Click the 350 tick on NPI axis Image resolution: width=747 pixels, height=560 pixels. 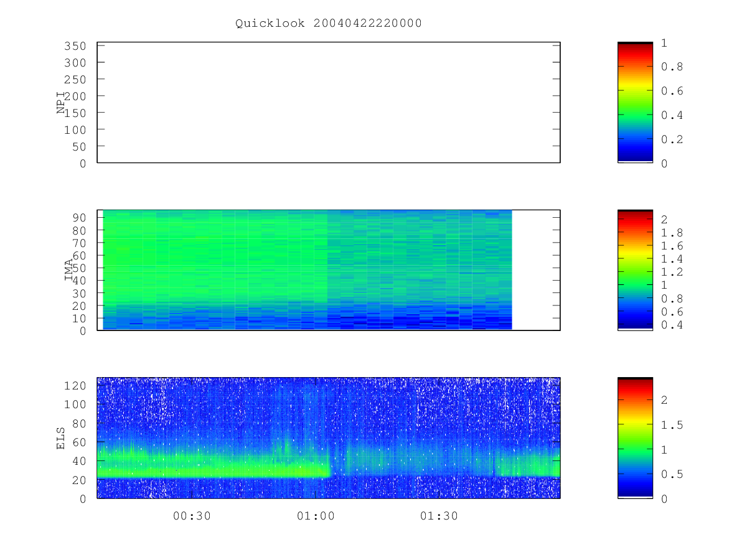[74, 46]
